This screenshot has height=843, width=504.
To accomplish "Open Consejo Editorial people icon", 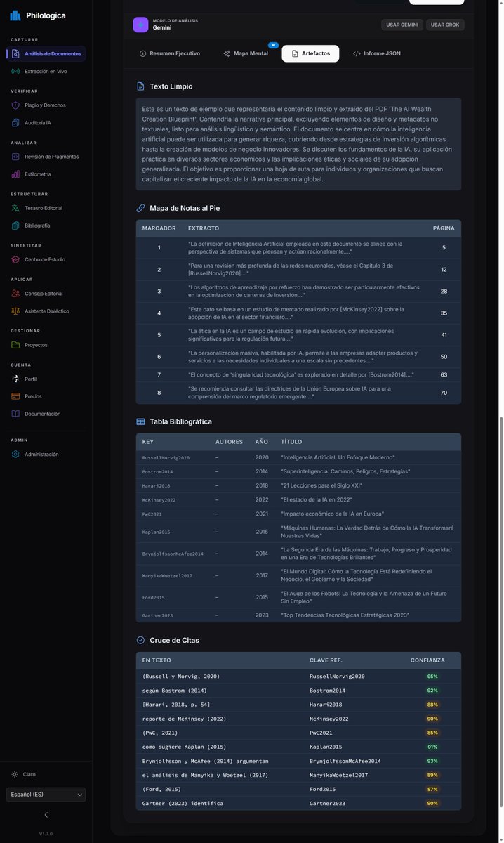I will tap(16, 294).
